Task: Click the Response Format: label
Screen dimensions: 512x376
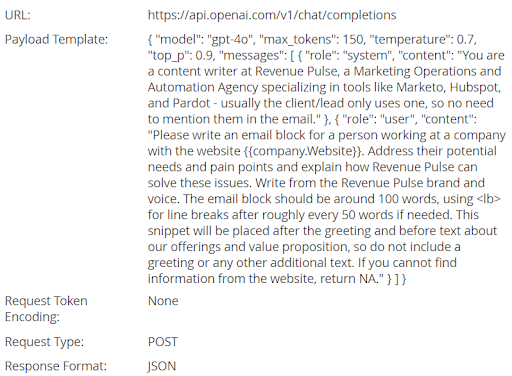Action: point(56,366)
